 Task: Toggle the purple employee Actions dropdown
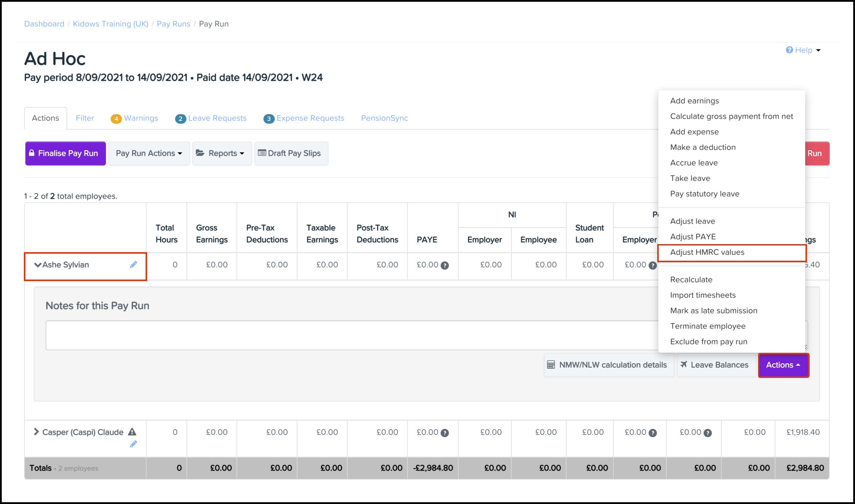pos(783,365)
